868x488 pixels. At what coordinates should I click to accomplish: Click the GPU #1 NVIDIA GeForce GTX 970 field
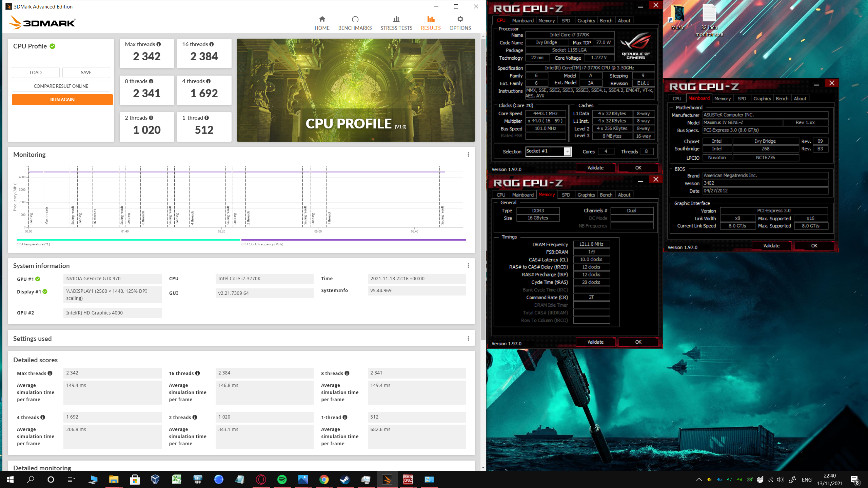tap(112, 279)
